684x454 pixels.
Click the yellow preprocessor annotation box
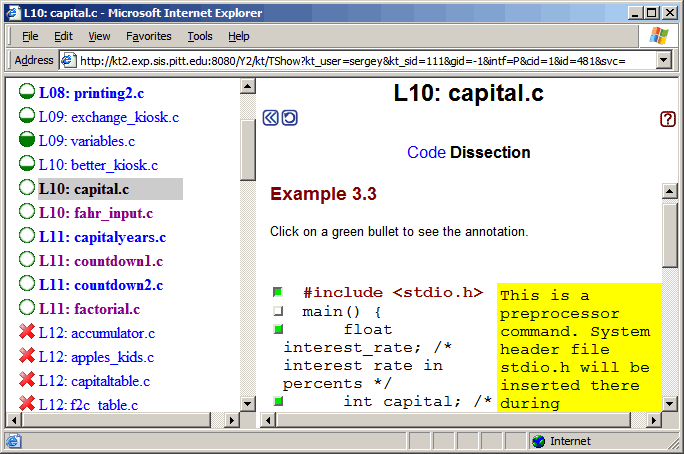pos(579,347)
